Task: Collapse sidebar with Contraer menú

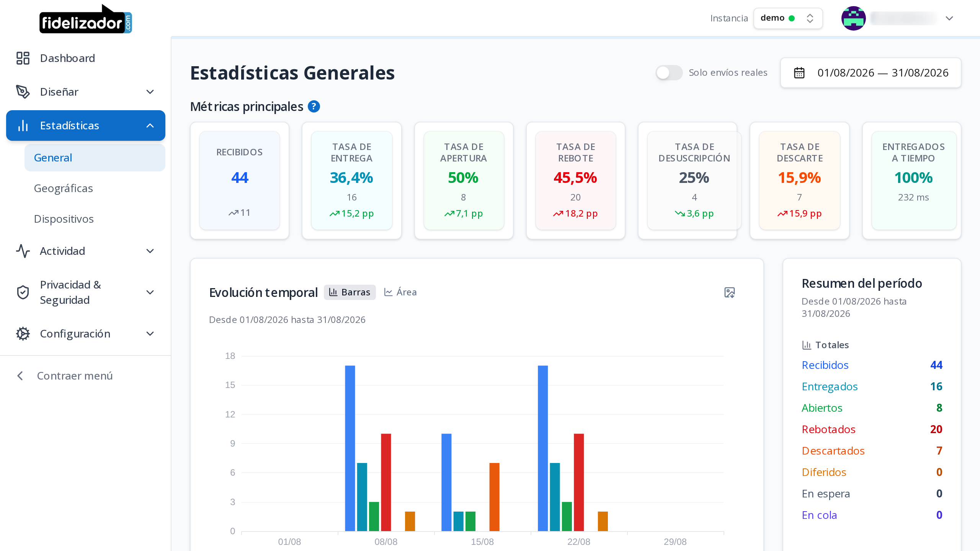Action: pyautogui.click(x=65, y=376)
